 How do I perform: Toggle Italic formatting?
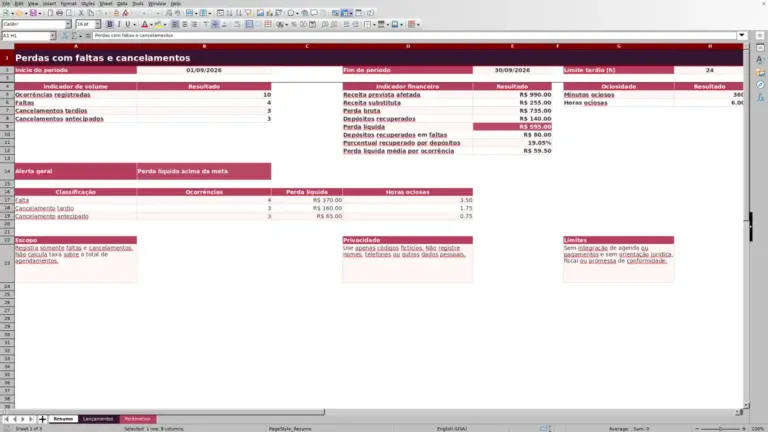119,24
